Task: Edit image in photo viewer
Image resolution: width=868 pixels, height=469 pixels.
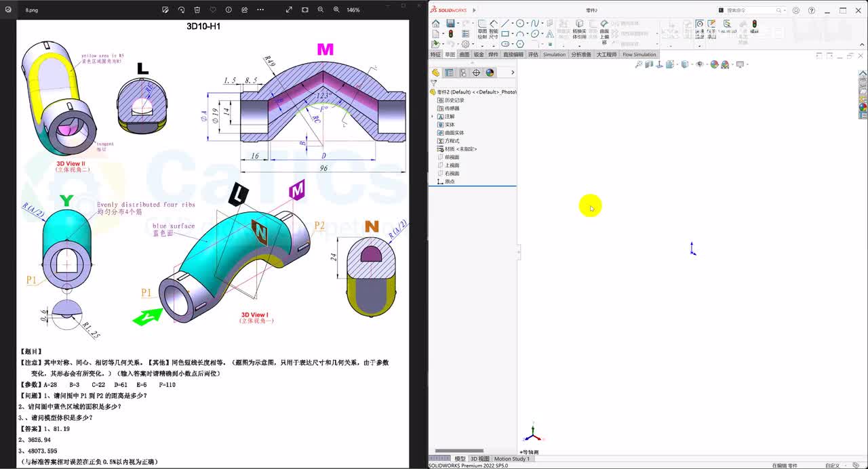Action: point(165,9)
